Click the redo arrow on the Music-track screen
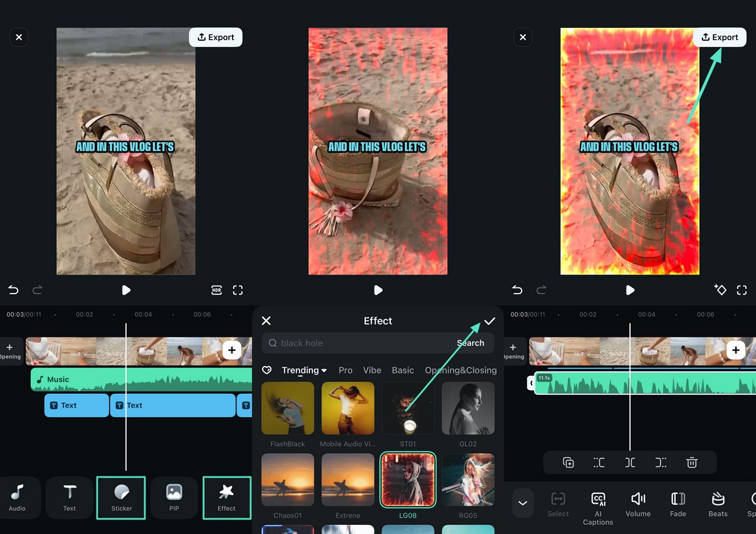756x534 pixels. pos(37,290)
